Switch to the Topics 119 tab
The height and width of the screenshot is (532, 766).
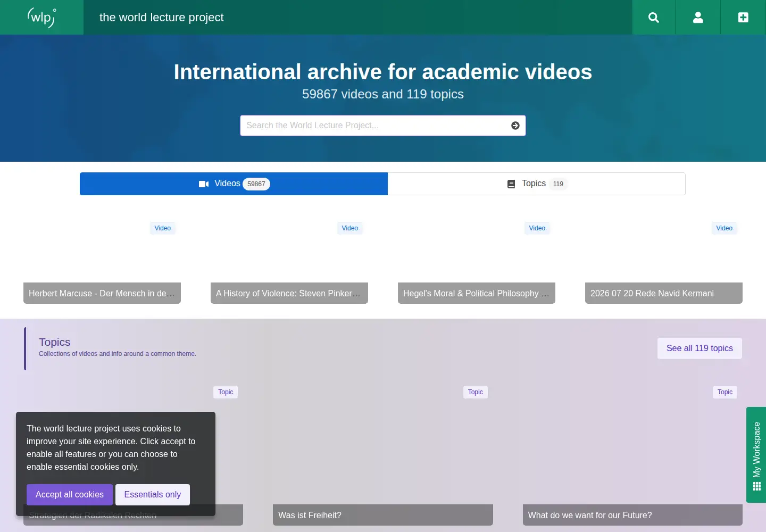[x=536, y=184]
